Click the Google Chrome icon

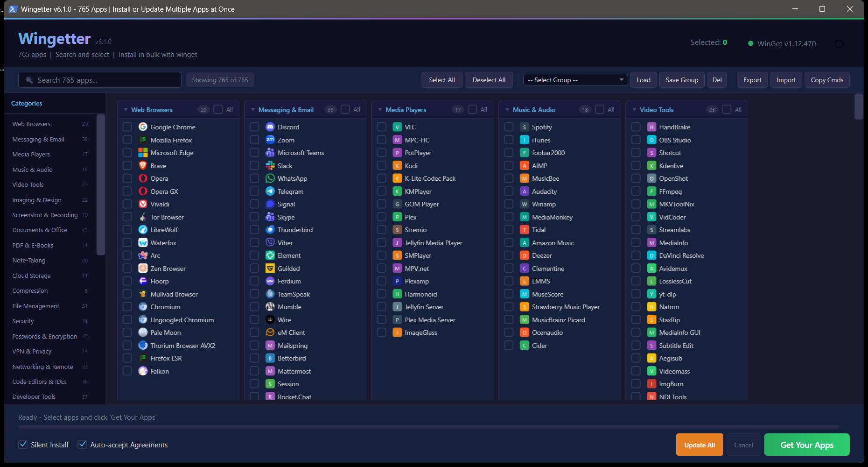coord(142,127)
